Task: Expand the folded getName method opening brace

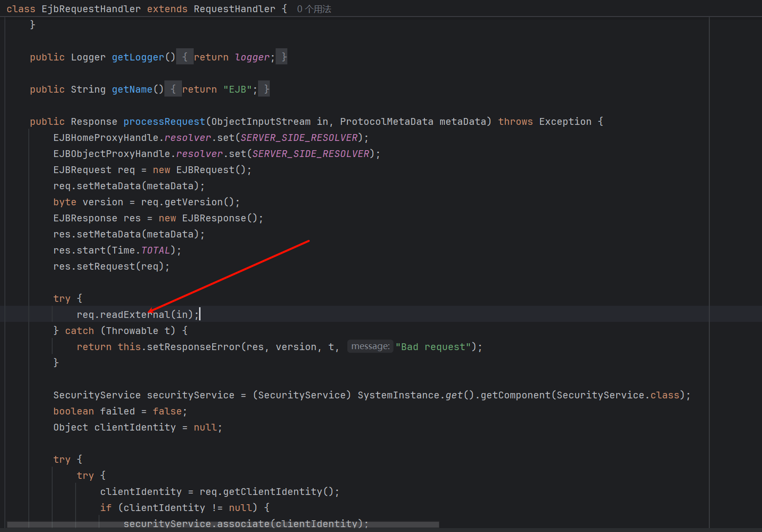Action: click(173, 89)
